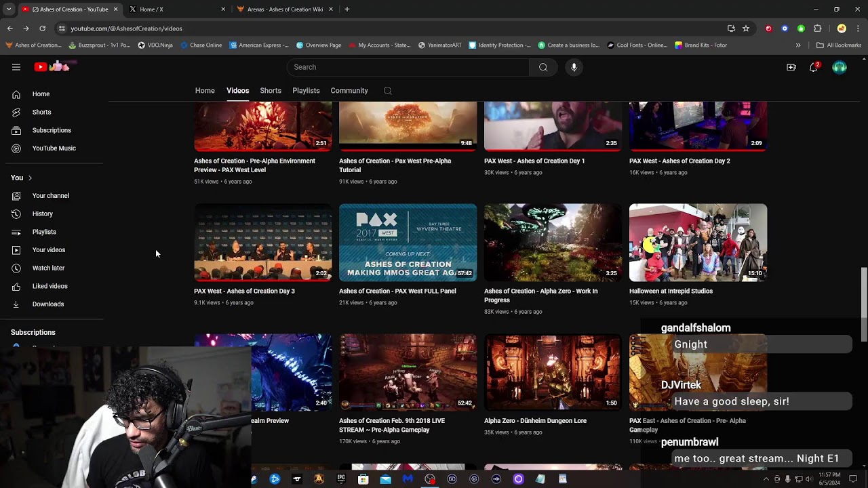The image size is (868, 488).
Task: Open Microsoft Store in taskbar
Action: [363, 479]
